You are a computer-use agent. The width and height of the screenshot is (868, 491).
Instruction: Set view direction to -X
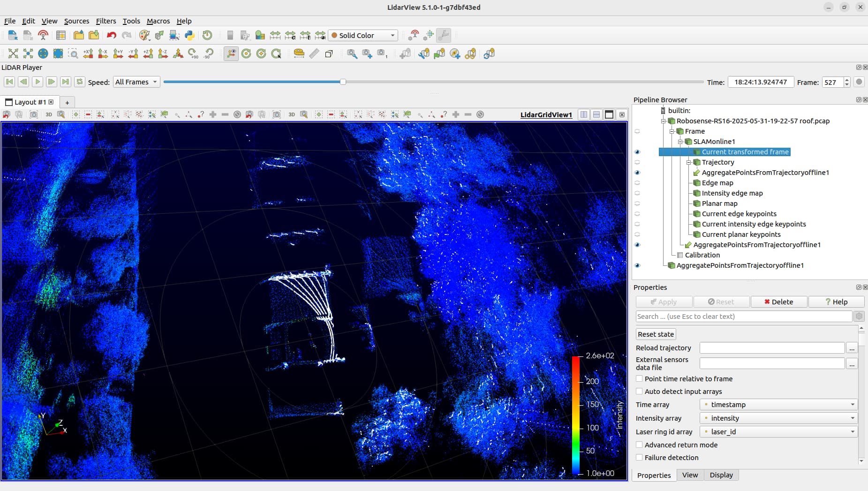(x=103, y=53)
